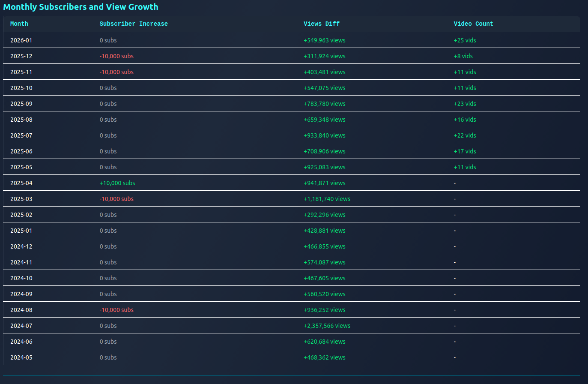Select the Monthly Subscribers and View Growth heading
The image size is (588, 384).
[81, 7]
